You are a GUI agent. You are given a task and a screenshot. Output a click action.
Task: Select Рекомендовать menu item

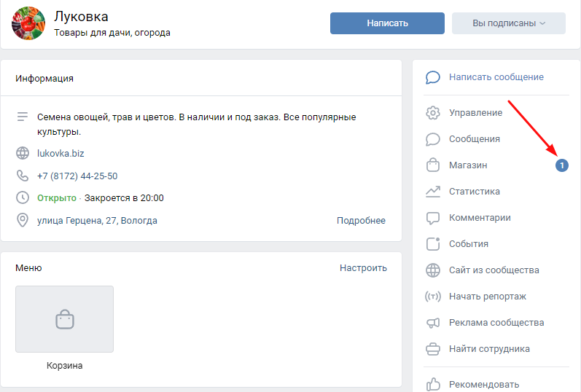(484, 384)
